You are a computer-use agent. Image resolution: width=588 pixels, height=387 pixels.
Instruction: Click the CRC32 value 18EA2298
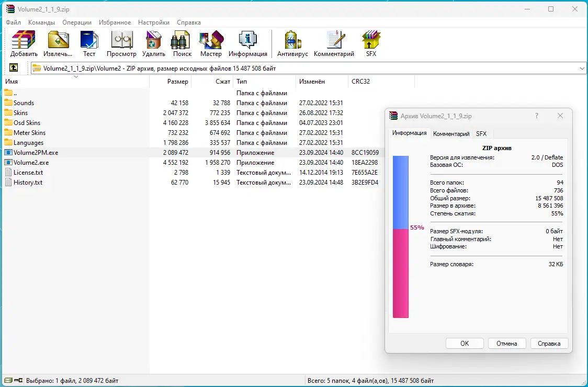365,162
